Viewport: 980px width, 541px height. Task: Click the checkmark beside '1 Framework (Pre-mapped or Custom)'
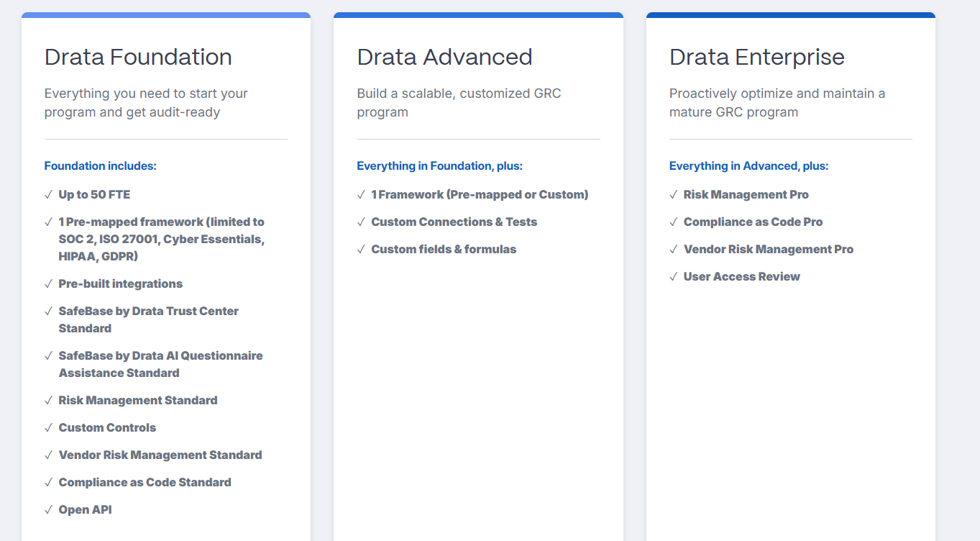pyautogui.click(x=361, y=194)
